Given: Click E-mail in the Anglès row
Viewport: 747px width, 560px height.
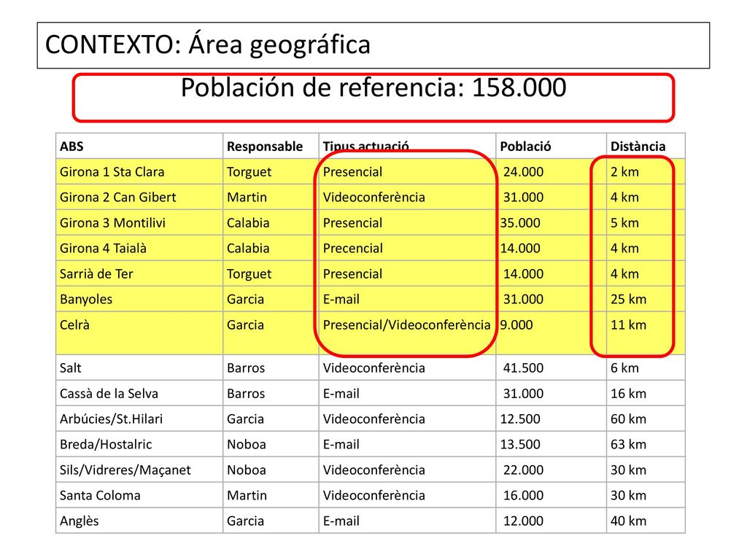Looking at the screenshot, I should pos(341,521).
